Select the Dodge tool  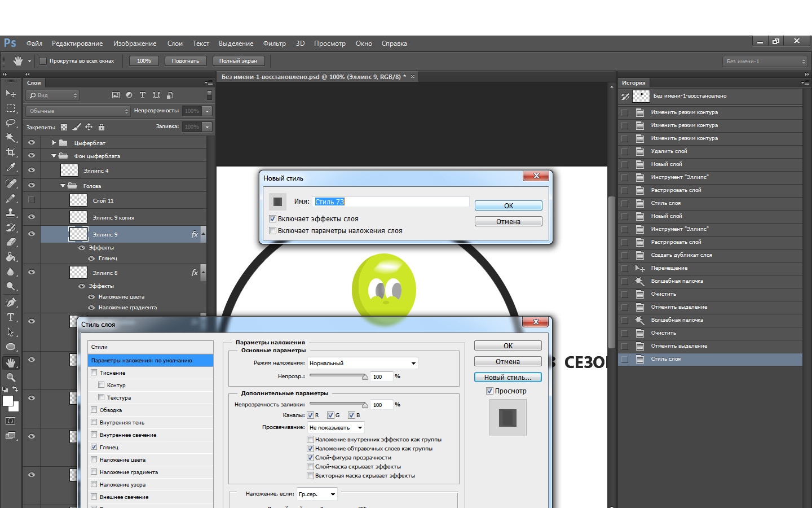pos(11,286)
